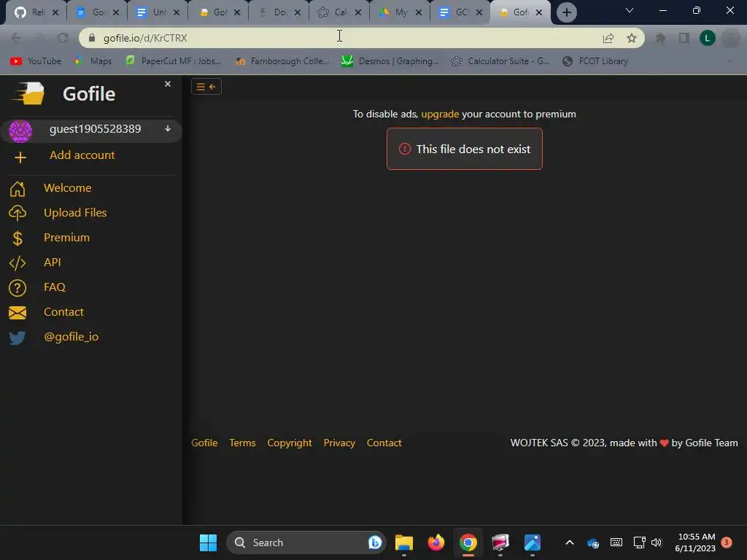Click the OneDrive cloud tray icon
The width and height of the screenshot is (747, 560).
(593, 543)
